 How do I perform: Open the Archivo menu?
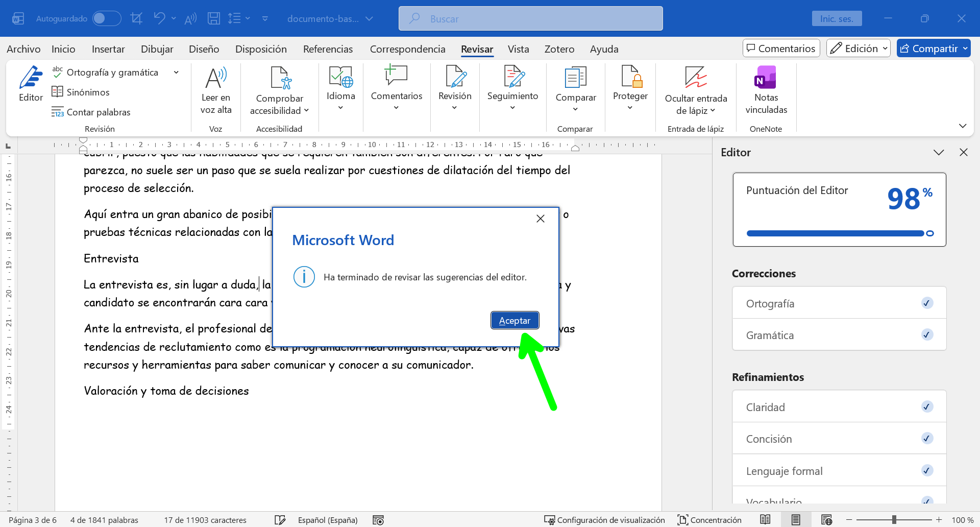click(23, 49)
